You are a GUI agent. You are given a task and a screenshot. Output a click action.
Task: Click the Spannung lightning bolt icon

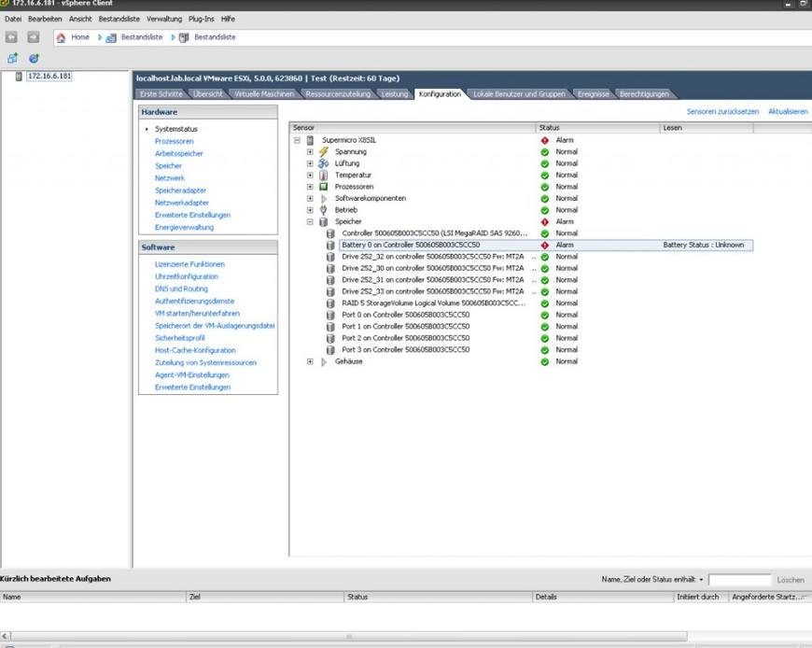pyautogui.click(x=324, y=151)
